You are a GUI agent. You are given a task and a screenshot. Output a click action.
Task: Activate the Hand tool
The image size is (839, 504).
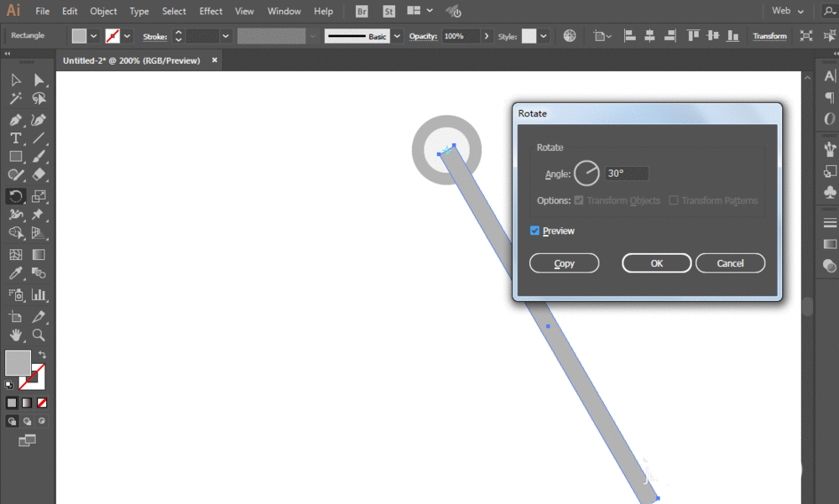15,335
